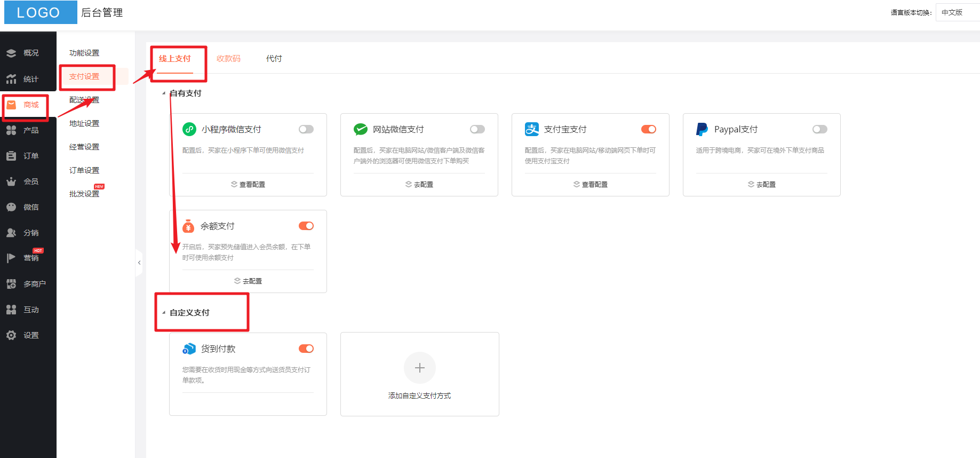
Task: Switch to the 收款码 tab
Action: click(228, 59)
